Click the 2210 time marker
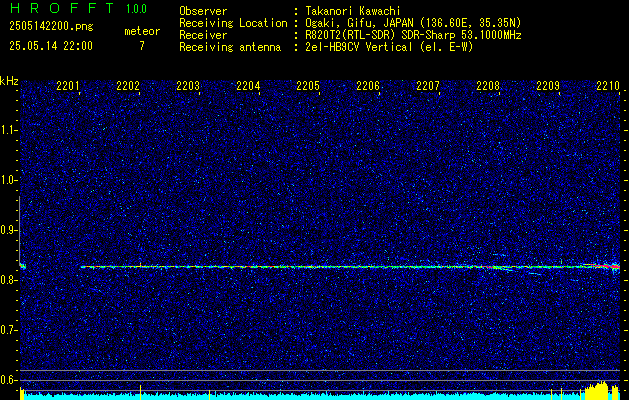Viewport: 629px width, 400px height. (608, 85)
